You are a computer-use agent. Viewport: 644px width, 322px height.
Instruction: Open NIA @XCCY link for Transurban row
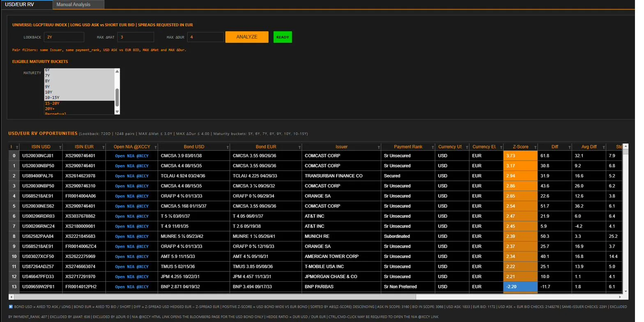pos(132,176)
